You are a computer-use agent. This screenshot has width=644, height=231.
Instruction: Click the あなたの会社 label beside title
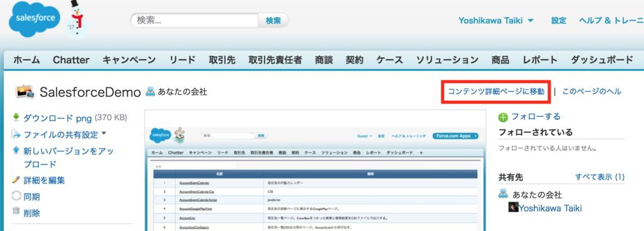tap(182, 92)
